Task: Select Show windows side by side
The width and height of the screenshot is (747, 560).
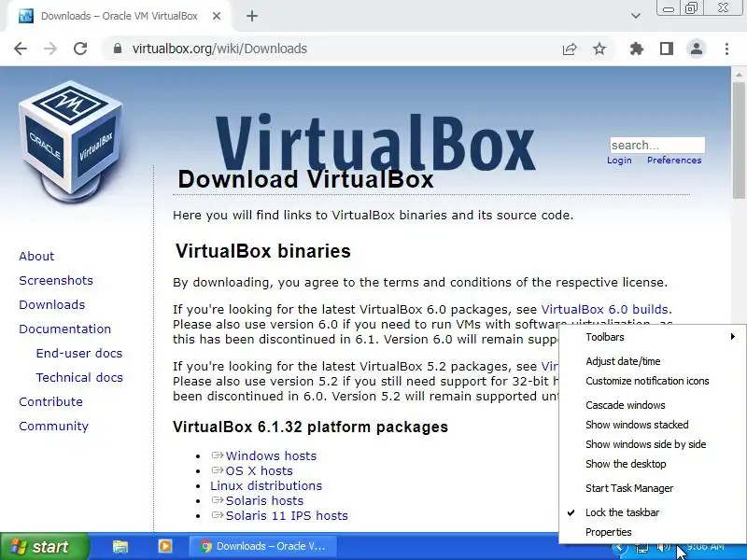Action: pyautogui.click(x=653, y=444)
